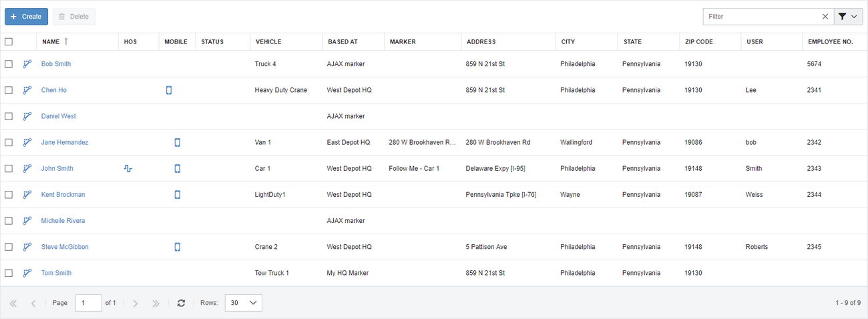Click Kent Brockman's mobile phone icon
This screenshot has height=319, width=868.
click(178, 195)
